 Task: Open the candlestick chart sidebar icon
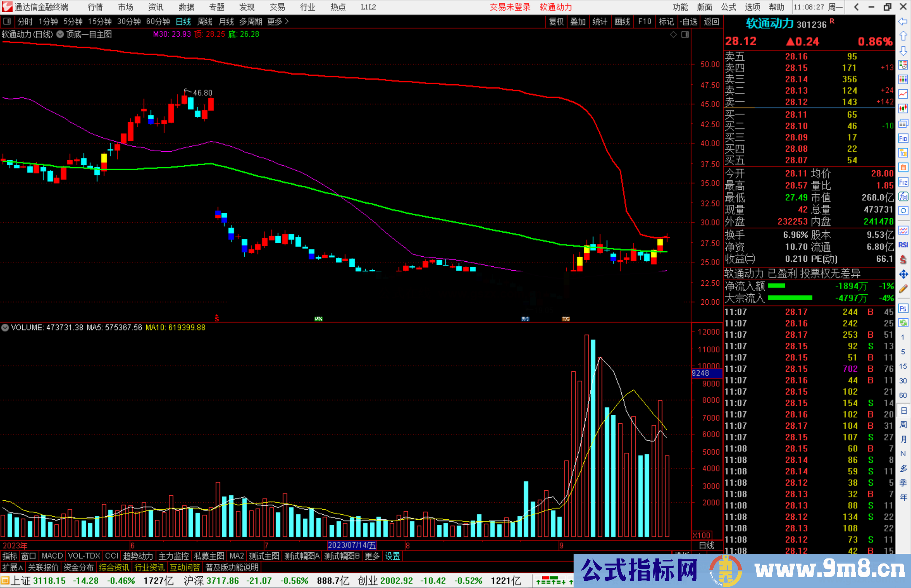coord(903,109)
